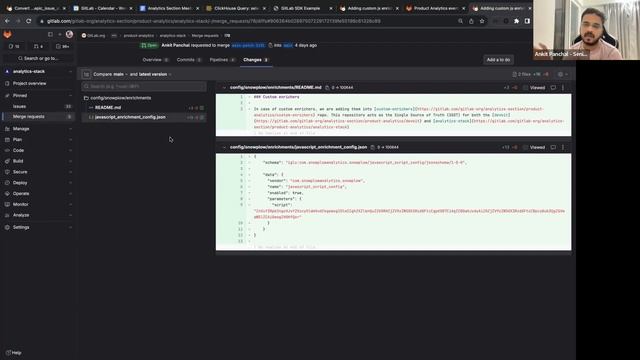This screenshot has height=360, width=640.
Task: Copy the source branch name
Action: coord(270,45)
